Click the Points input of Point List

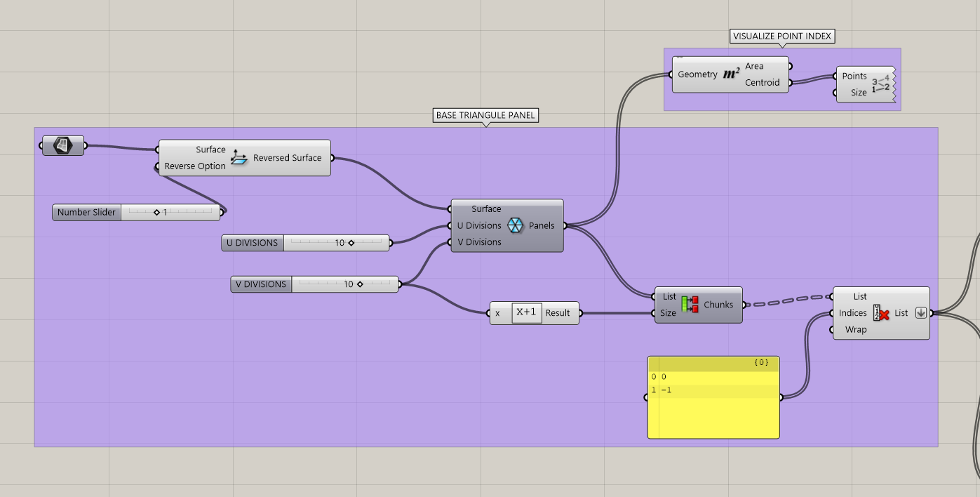[854, 76]
